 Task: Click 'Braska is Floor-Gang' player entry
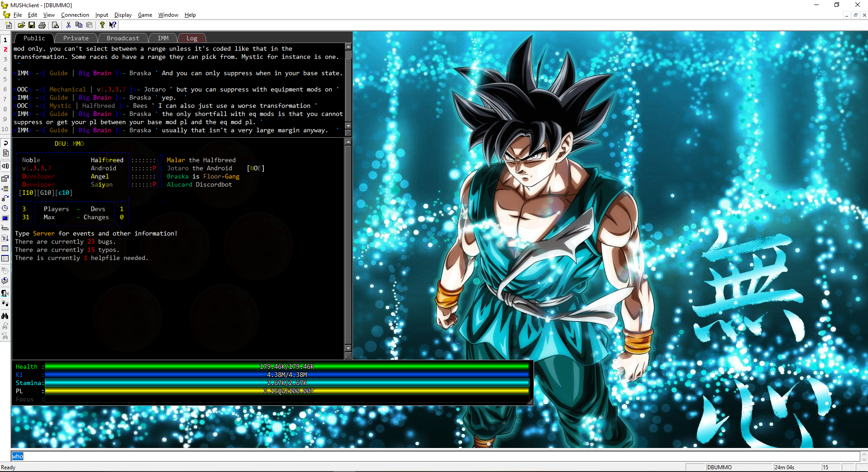click(x=203, y=176)
